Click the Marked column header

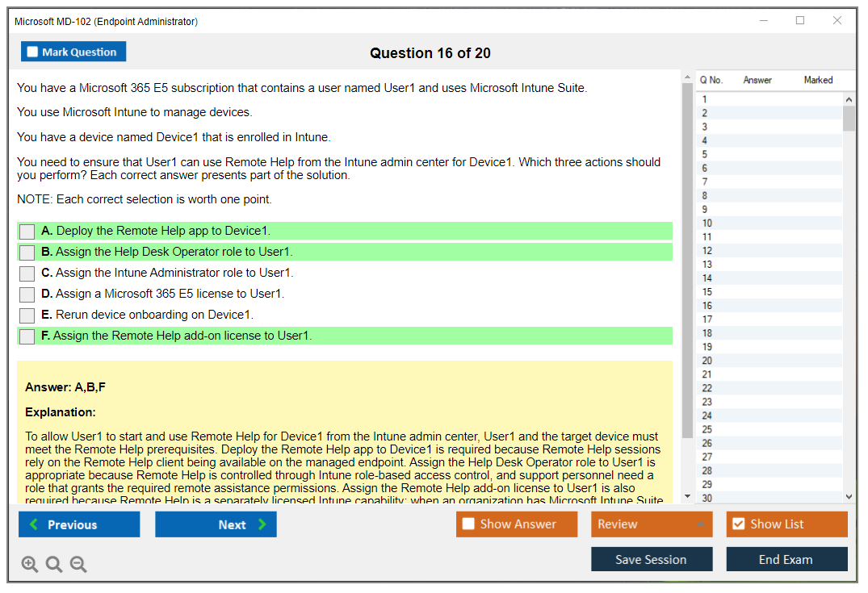point(818,80)
